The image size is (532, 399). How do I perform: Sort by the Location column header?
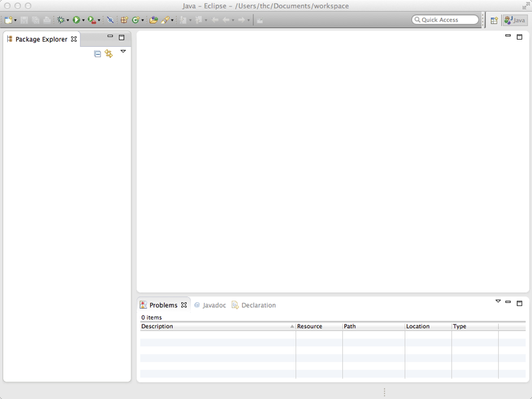(429, 326)
